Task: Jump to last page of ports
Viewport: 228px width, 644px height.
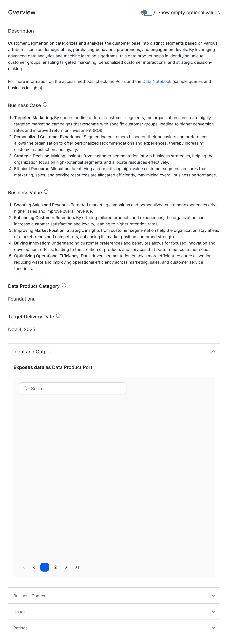Action: click(x=77, y=567)
